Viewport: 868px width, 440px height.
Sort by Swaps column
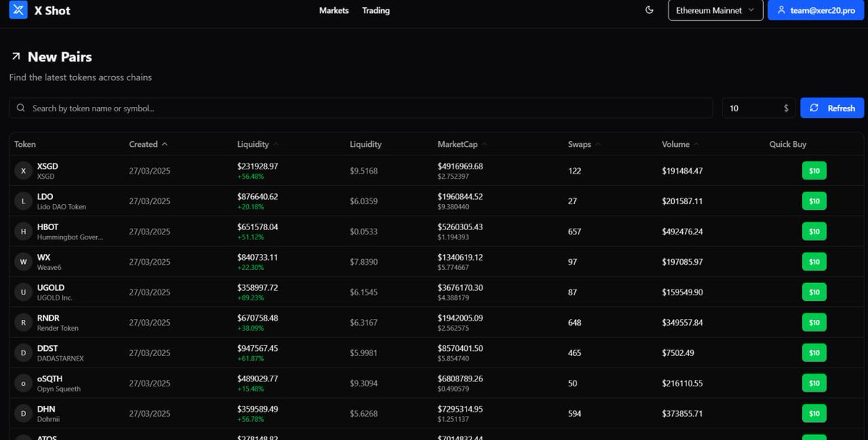pyautogui.click(x=584, y=144)
